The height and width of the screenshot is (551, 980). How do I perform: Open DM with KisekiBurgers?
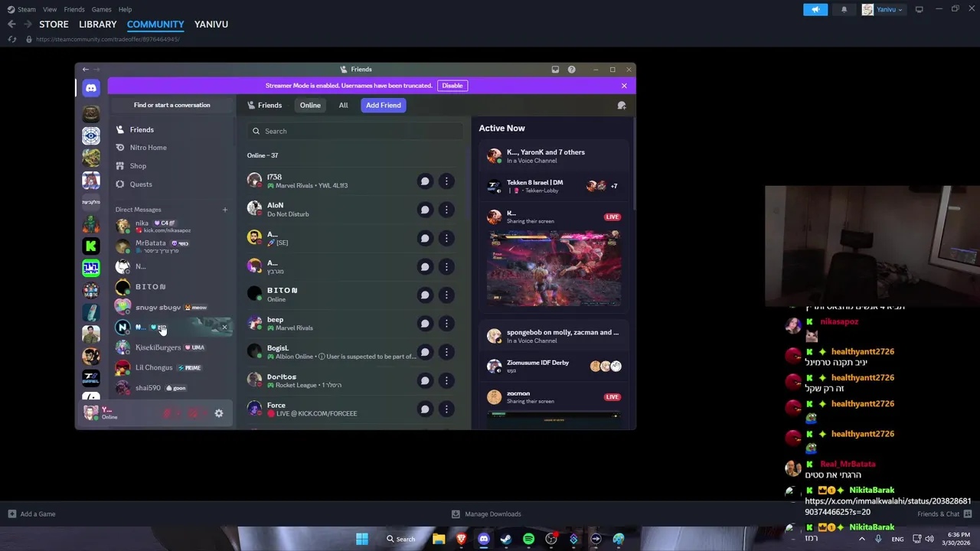tap(173, 347)
